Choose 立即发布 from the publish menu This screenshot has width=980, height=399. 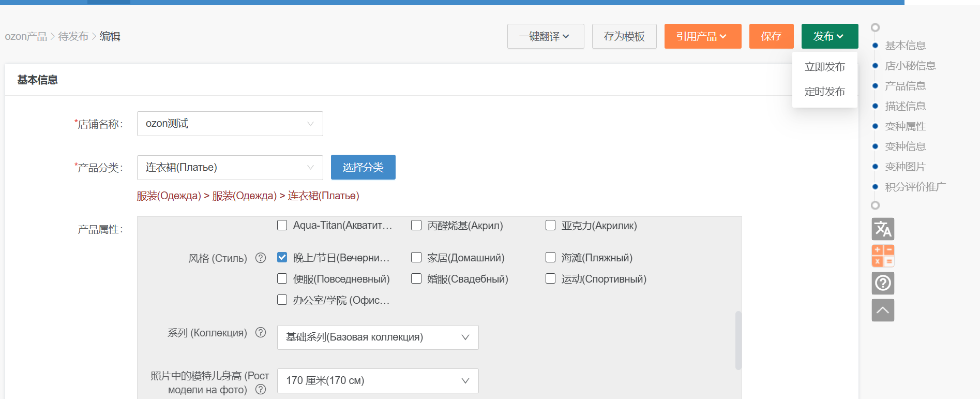click(x=824, y=67)
